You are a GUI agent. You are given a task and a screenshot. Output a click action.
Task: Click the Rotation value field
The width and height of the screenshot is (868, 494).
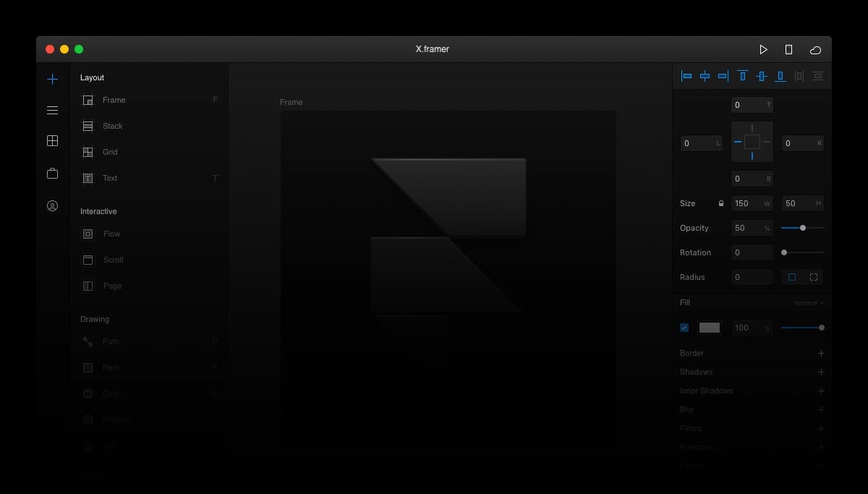click(x=752, y=252)
